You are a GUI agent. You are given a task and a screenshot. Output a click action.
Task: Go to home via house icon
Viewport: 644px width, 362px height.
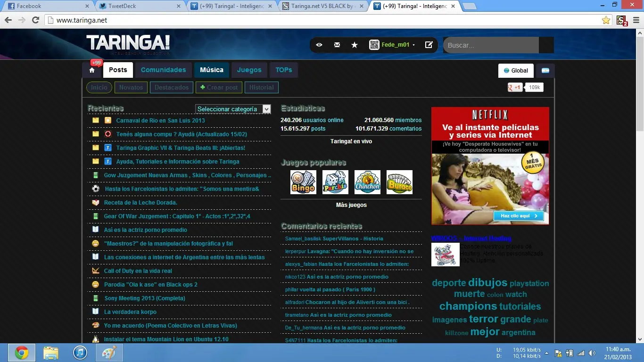[92, 70]
